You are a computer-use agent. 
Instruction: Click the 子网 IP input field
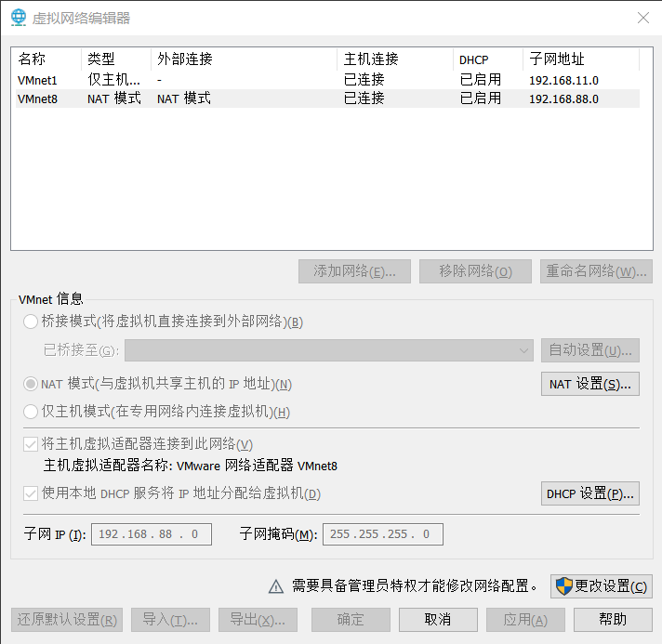click(x=152, y=534)
